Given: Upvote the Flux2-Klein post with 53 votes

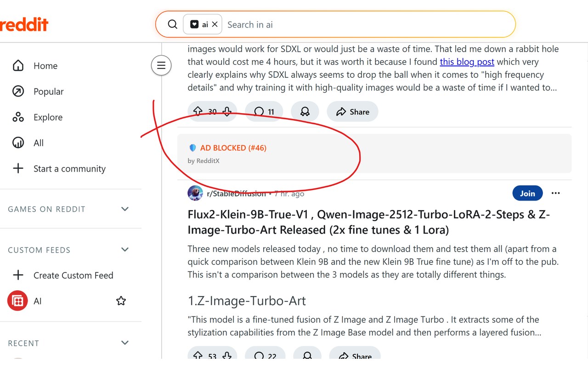Looking at the screenshot, I should pyautogui.click(x=198, y=356).
